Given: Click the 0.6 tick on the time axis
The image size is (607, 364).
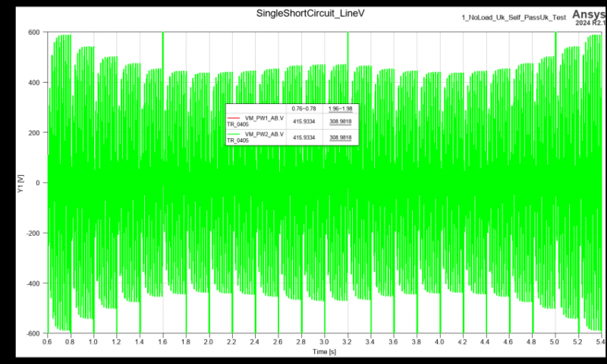Looking at the screenshot, I should [x=48, y=342].
